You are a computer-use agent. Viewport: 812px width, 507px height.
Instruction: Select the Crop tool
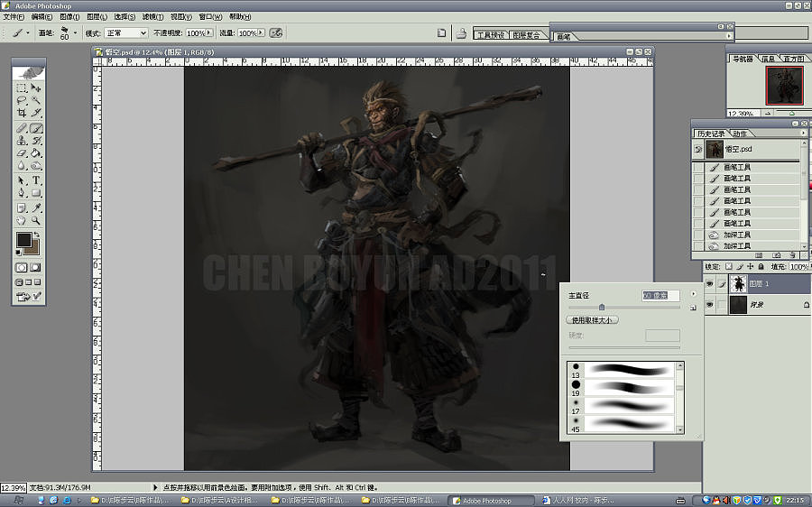click(x=22, y=114)
